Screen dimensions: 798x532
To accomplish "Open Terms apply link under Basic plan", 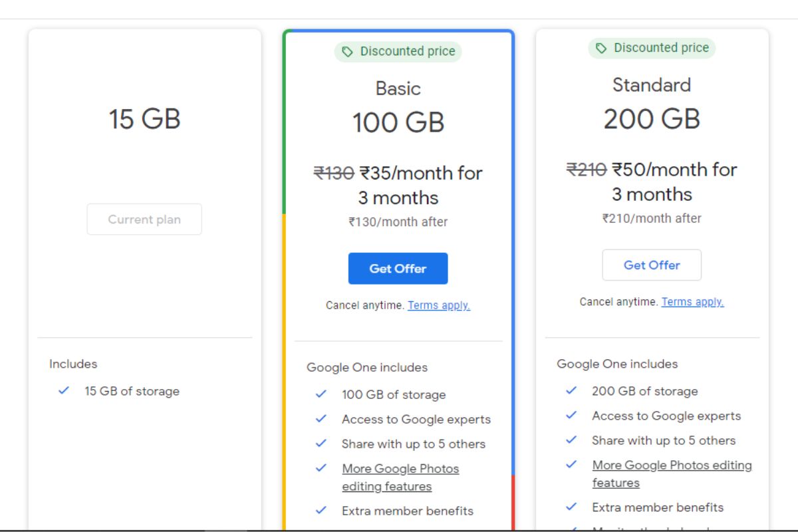I will click(x=440, y=305).
